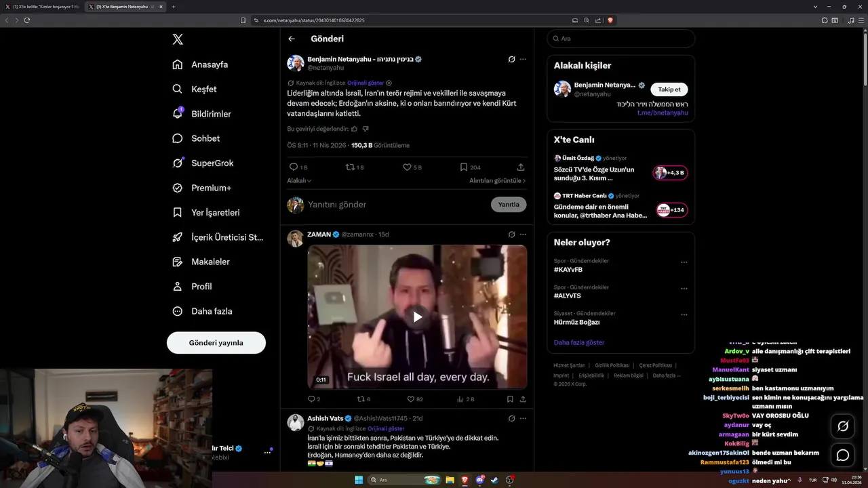Switch to Benjamin Netanyahu browser tab
The width and height of the screenshot is (868, 488).
[125, 7]
